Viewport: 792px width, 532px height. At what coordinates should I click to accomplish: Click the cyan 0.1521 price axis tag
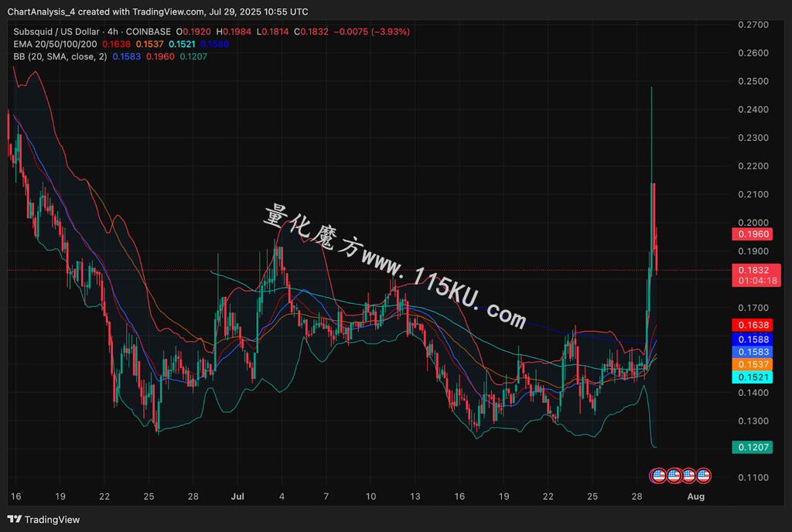click(x=752, y=377)
